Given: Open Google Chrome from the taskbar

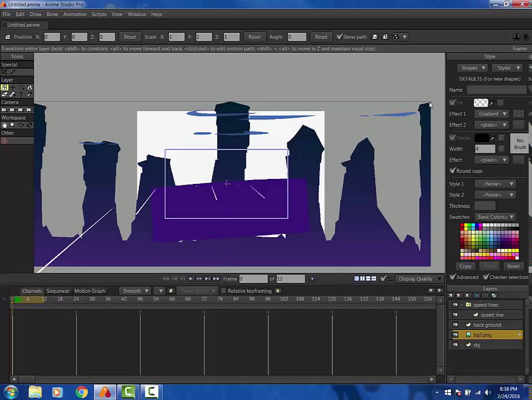Looking at the screenshot, I should coord(82,392).
